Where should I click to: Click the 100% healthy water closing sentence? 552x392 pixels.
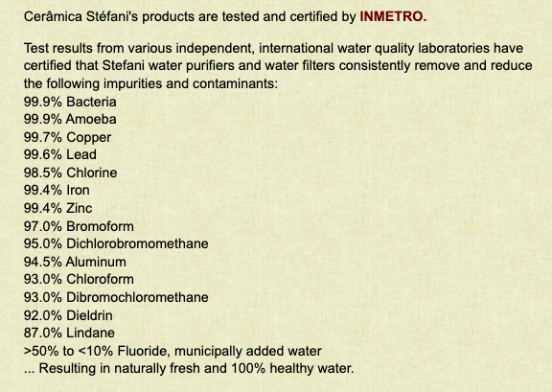tap(189, 368)
